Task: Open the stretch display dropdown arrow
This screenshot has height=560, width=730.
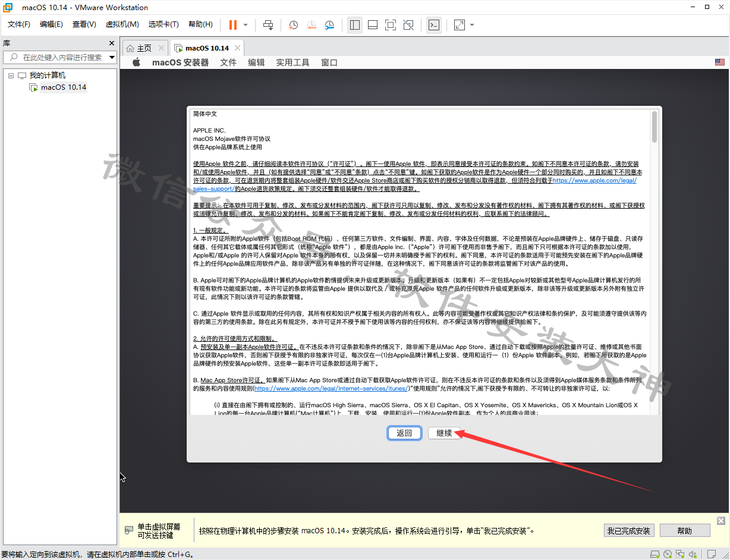Action: [472, 25]
